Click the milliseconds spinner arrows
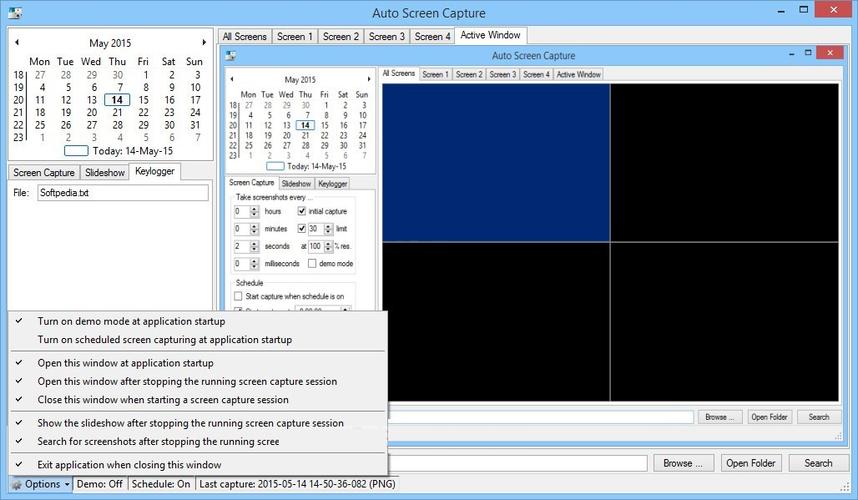Screen dimensions: 858x500 (254, 264)
